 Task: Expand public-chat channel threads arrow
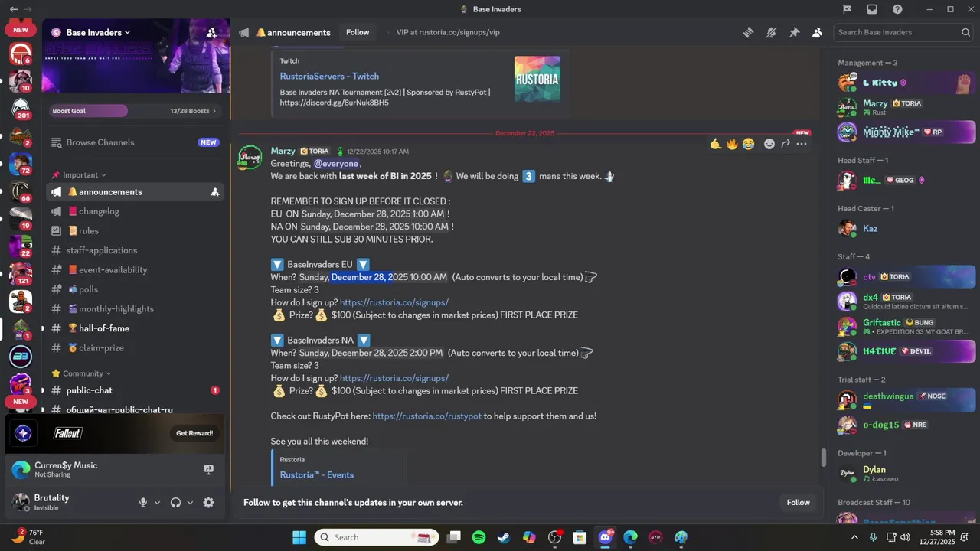click(43, 390)
